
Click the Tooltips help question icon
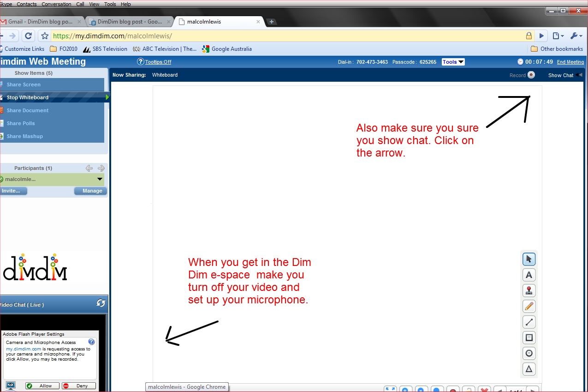click(x=141, y=62)
